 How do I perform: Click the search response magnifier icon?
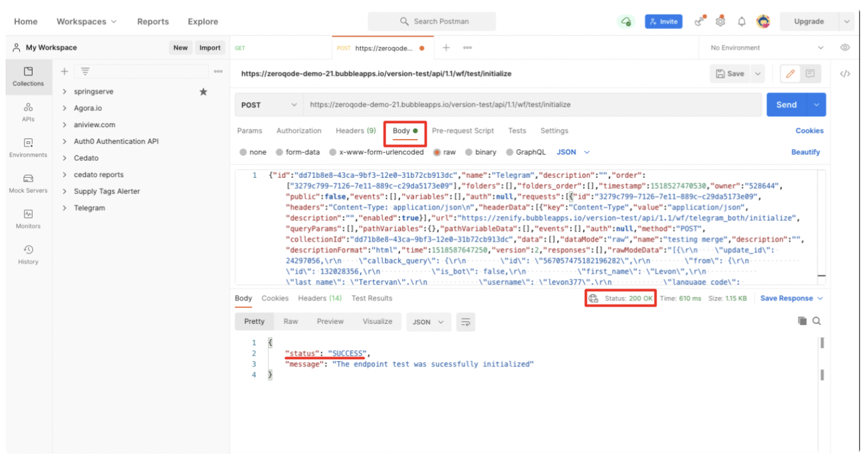817,321
